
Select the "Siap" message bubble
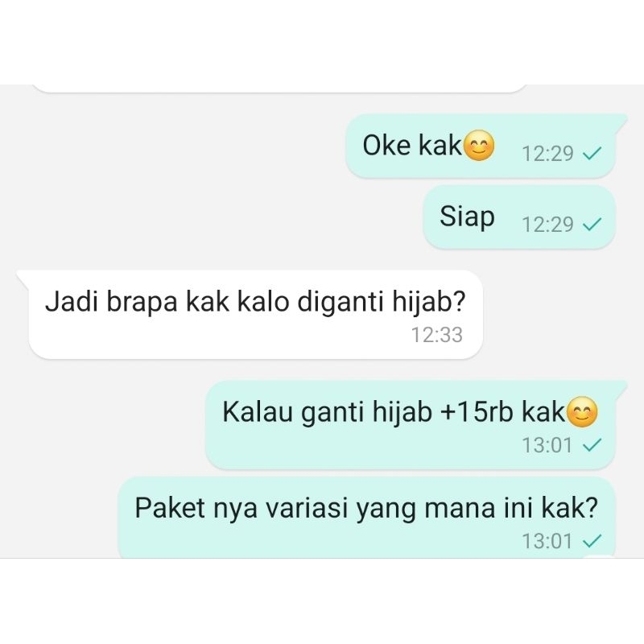(x=519, y=217)
